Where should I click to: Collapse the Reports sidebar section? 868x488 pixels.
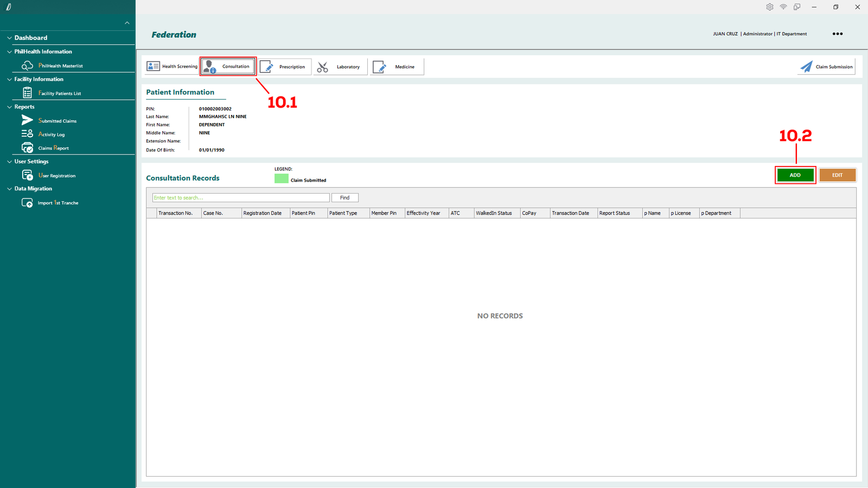coord(9,107)
